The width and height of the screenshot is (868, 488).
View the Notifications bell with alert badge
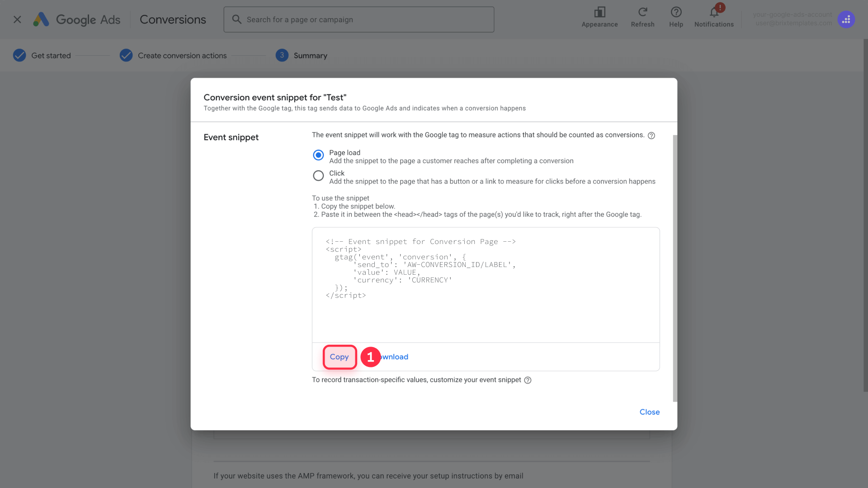[713, 12]
